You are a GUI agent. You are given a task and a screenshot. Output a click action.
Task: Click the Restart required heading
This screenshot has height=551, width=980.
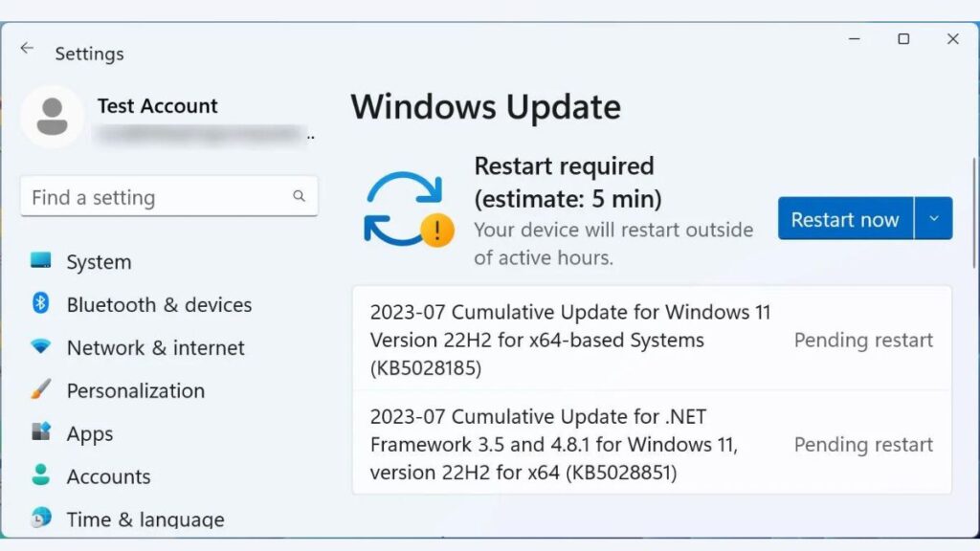568,183
